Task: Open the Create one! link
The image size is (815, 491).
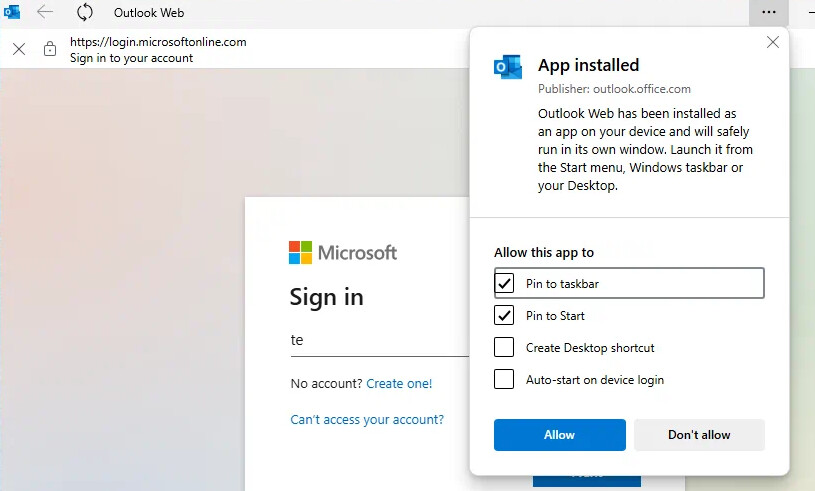Action: click(x=399, y=383)
